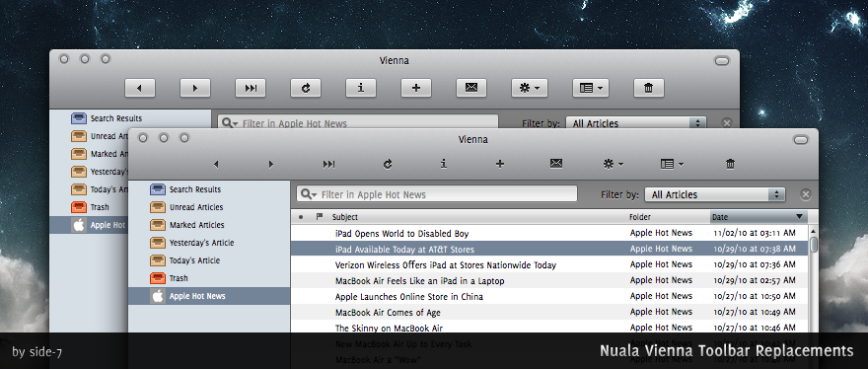Select iPad Available Today at AT&T Stores
The height and width of the screenshot is (369, 868).
pos(549,249)
